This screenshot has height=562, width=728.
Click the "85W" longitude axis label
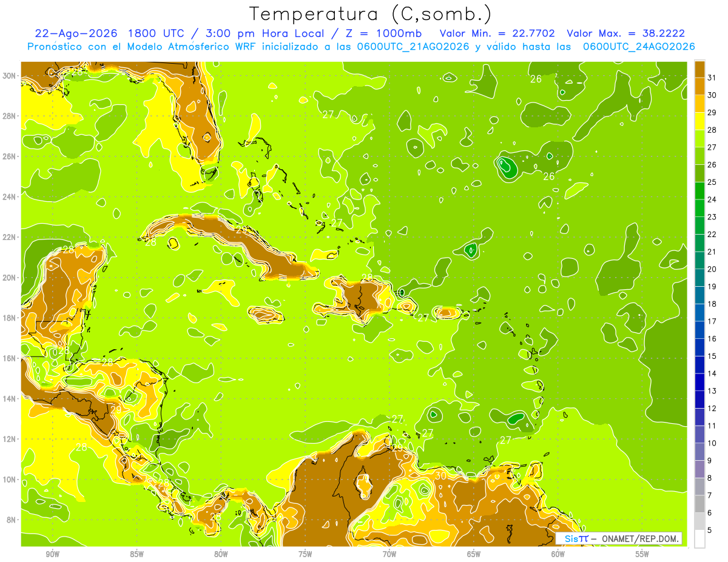(136, 554)
